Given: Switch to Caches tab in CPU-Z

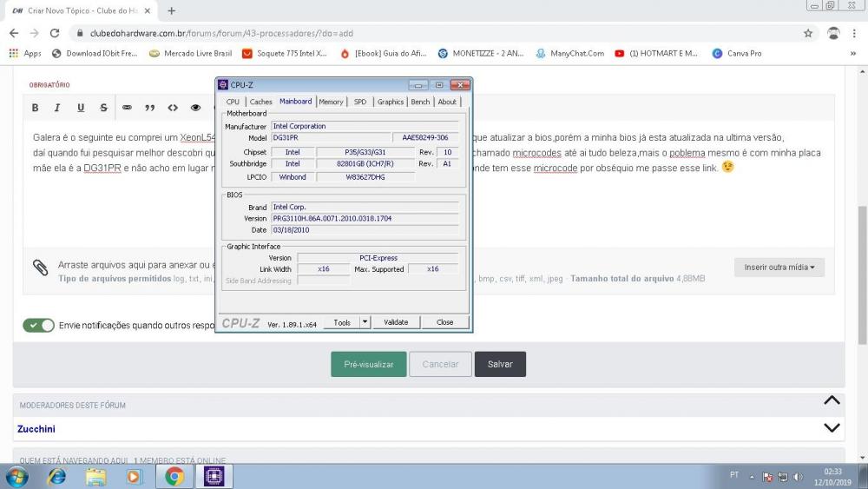Looking at the screenshot, I should [260, 102].
